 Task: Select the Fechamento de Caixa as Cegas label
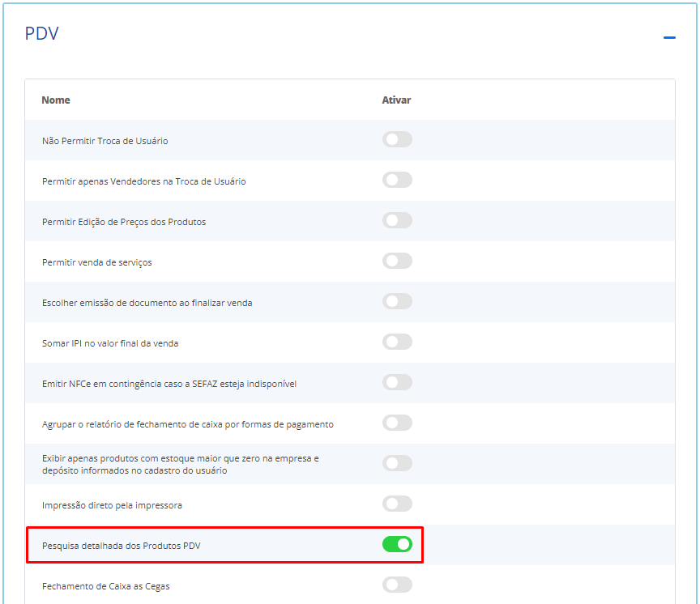106,587
